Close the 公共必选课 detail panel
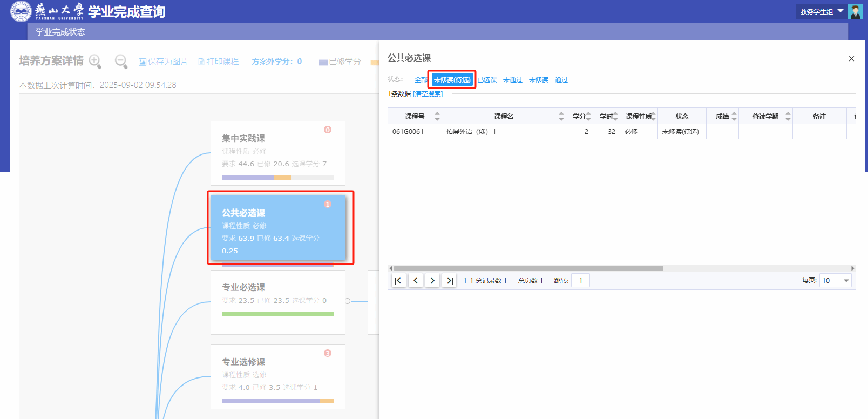Screen dimensions: 868x419 851,59
